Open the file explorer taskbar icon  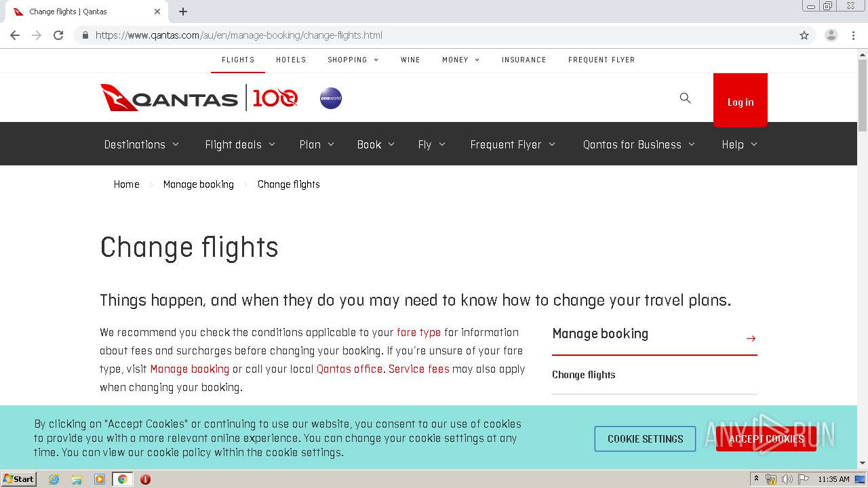[x=77, y=479]
